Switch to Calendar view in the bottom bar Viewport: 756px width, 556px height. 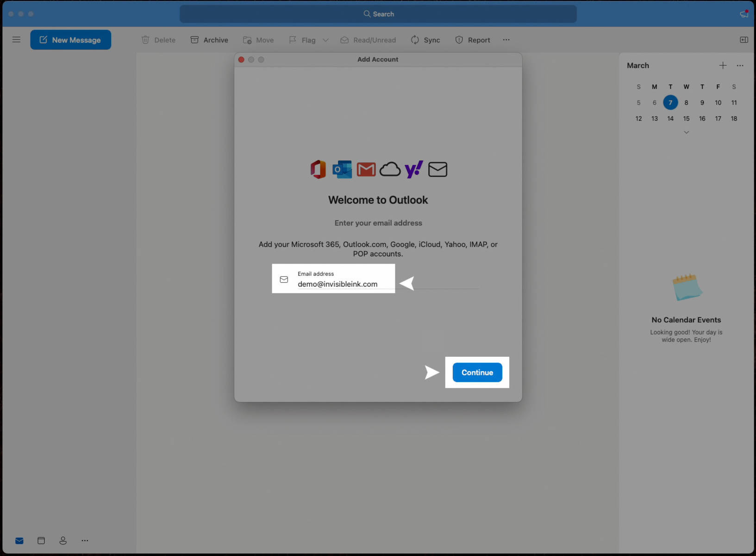(41, 541)
